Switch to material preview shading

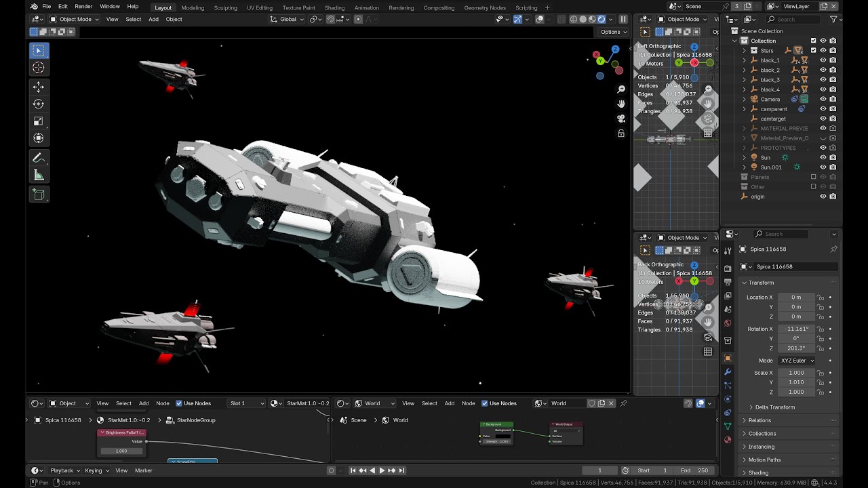[x=592, y=19]
